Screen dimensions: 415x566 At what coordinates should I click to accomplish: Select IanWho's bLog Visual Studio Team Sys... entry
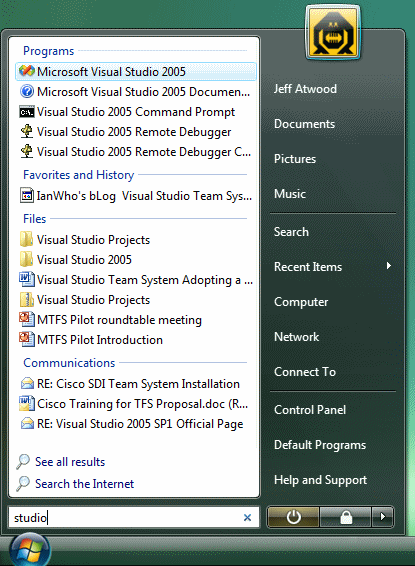(x=136, y=196)
